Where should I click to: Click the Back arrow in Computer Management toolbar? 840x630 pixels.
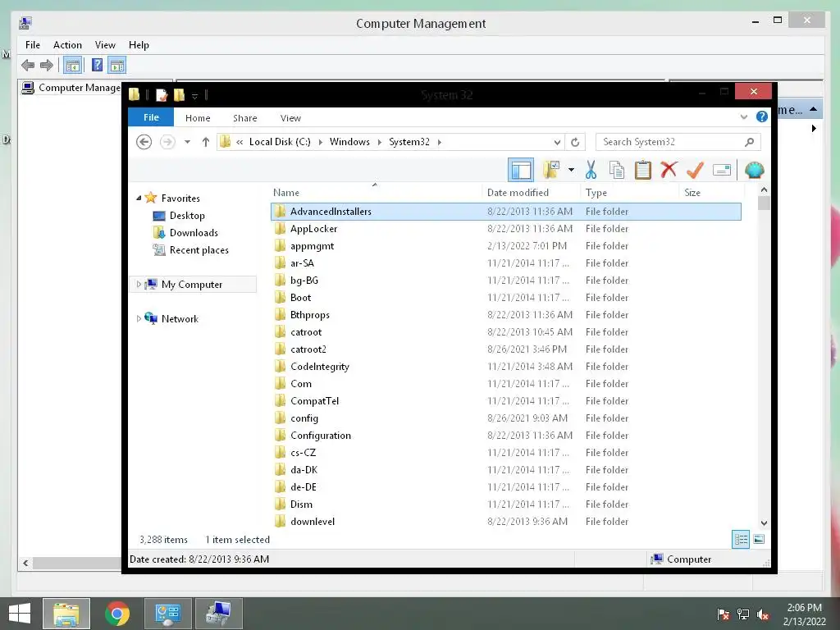(x=28, y=66)
